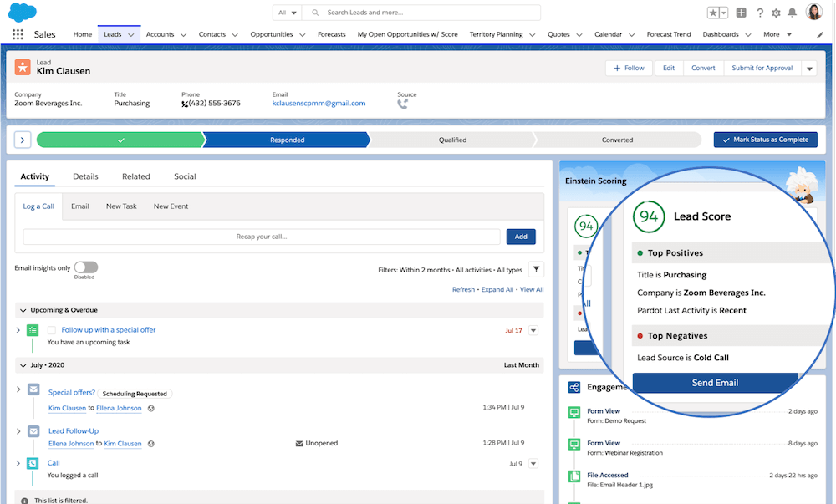Image resolution: width=836 pixels, height=504 pixels.
Task: Click the pencil icon to edit navigation
Action: pyautogui.click(x=820, y=34)
